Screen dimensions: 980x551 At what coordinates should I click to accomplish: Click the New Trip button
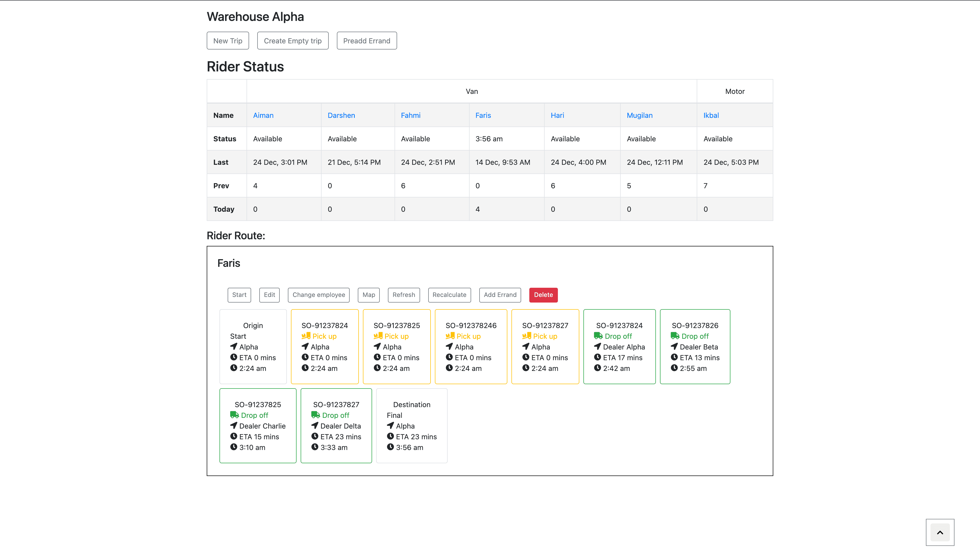tap(228, 41)
